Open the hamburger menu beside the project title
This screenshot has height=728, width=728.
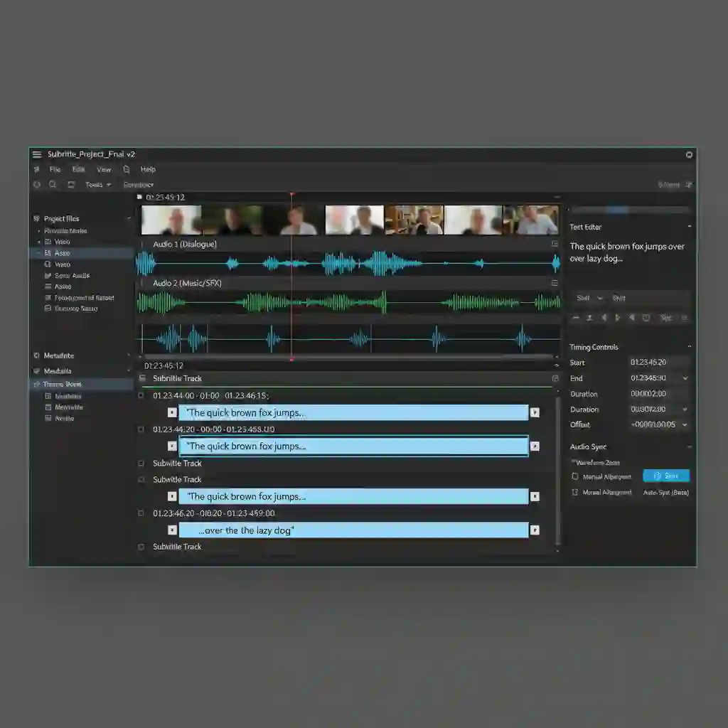[x=36, y=154]
